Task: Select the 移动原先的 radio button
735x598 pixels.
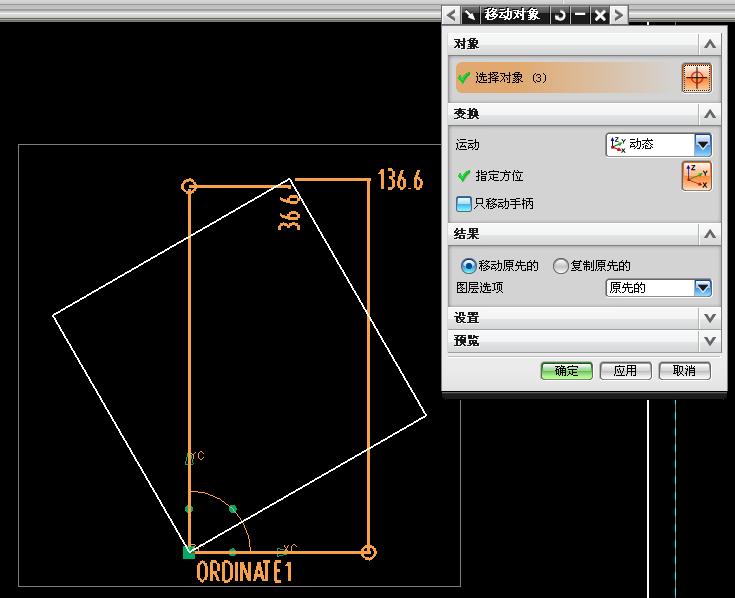Action: point(468,266)
